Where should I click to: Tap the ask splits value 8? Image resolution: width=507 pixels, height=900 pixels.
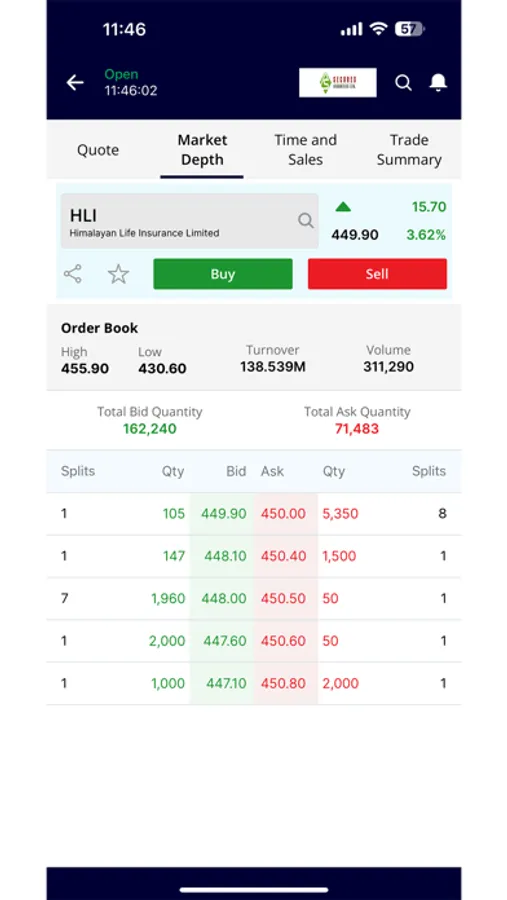tap(442, 514)
